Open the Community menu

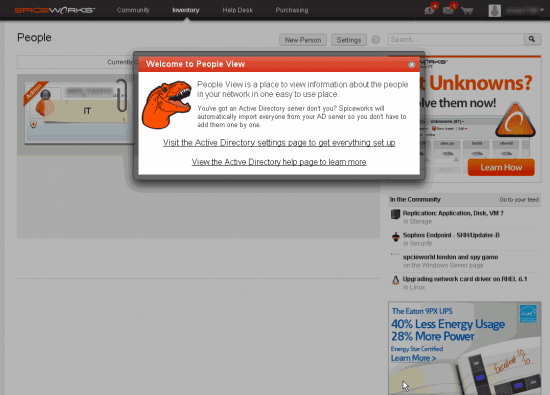click(x=133, y=10)
